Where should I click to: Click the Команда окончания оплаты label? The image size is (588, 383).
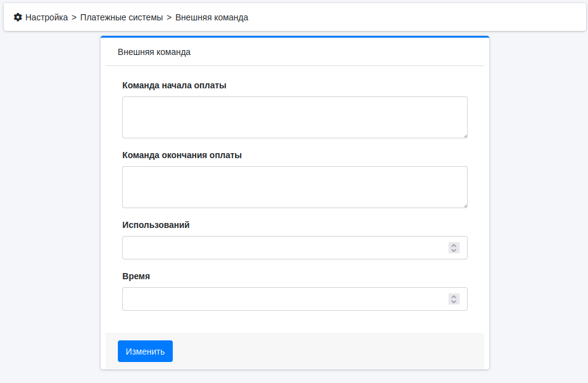pos(182,155)
